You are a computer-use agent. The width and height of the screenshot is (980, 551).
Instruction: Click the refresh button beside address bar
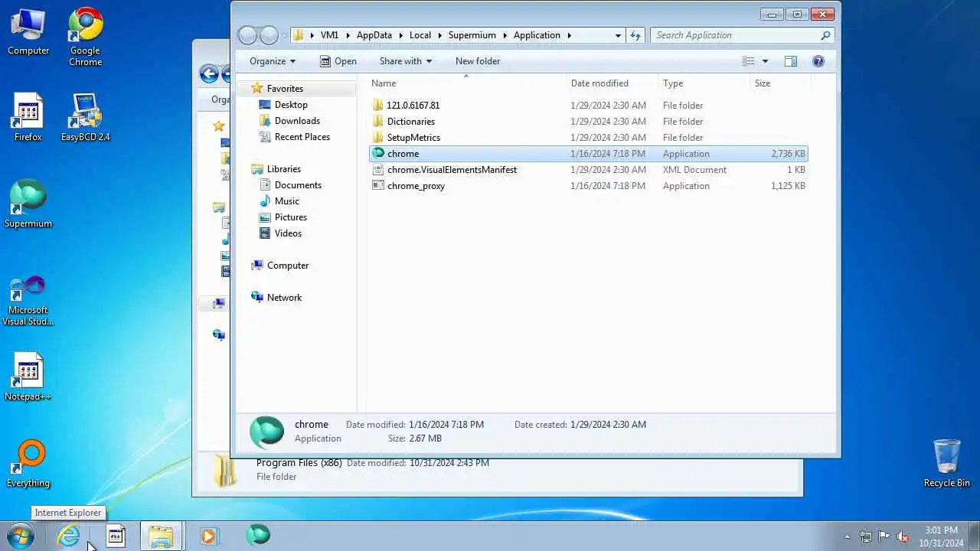point(635,35)
